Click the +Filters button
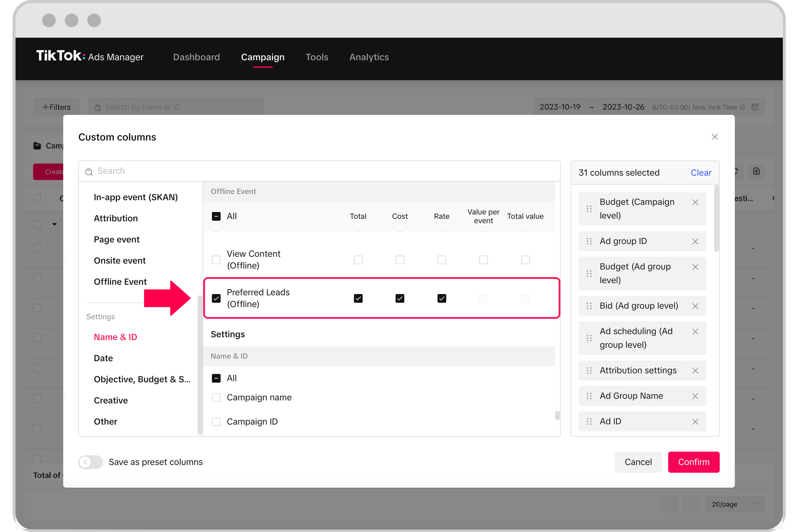The height and width of the screenshot is (532, 798). 56,107
